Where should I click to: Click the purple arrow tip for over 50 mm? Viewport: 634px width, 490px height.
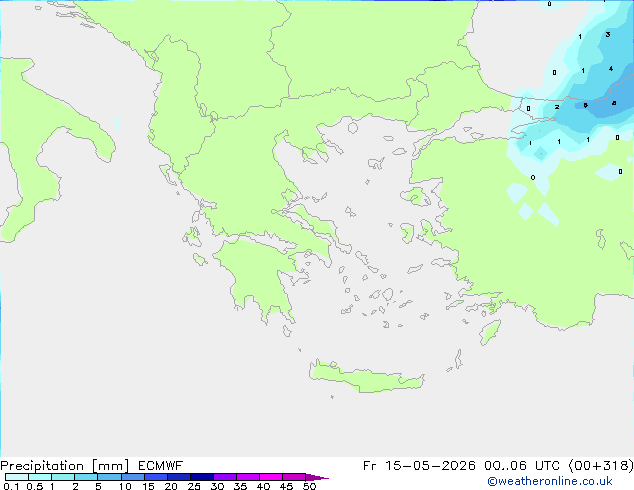[x=317, y=477]
